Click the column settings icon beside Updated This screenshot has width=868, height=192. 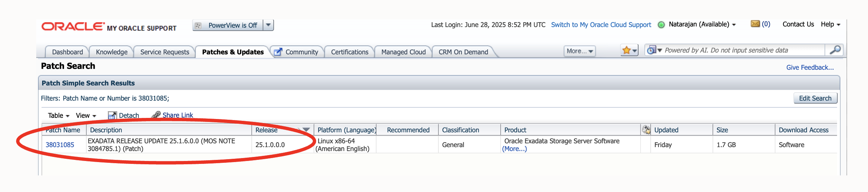click(646, 130)
